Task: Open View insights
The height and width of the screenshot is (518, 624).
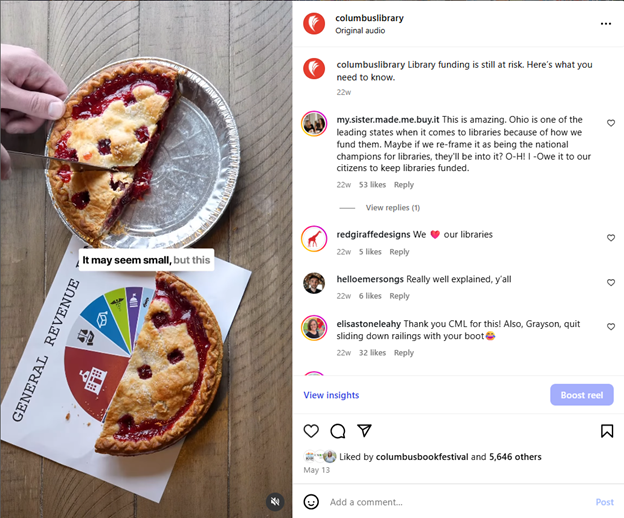Action: pyautogui.click(x=331, y=395)
